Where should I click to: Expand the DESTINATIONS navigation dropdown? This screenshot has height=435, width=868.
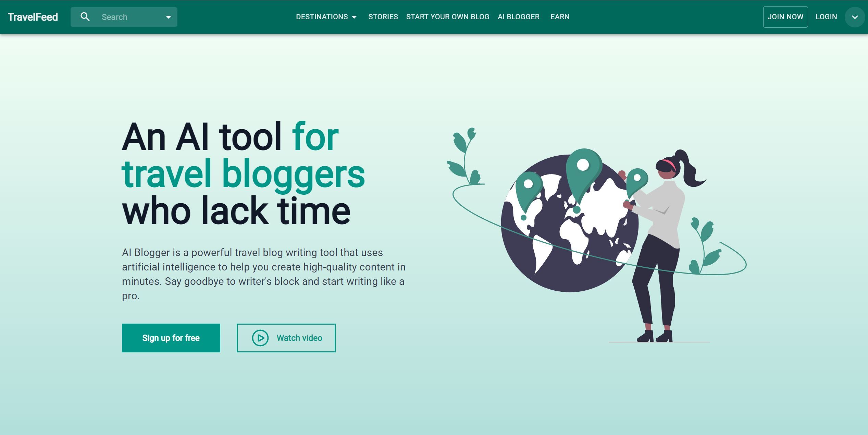point(327,17)
